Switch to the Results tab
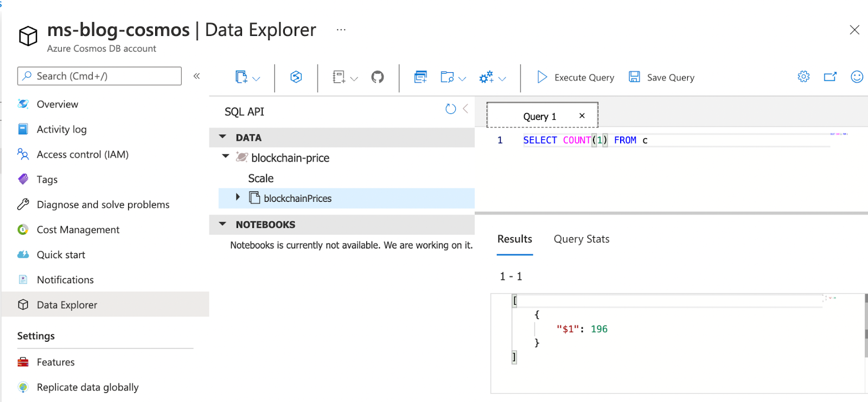Screen dimensions: 868x402 click(515, 239)
